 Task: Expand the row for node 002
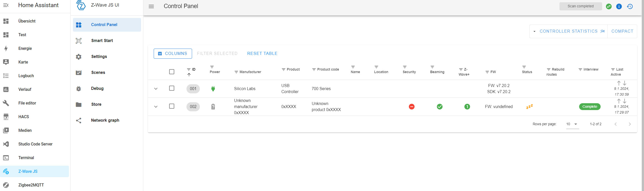click(x=156, y=107)
